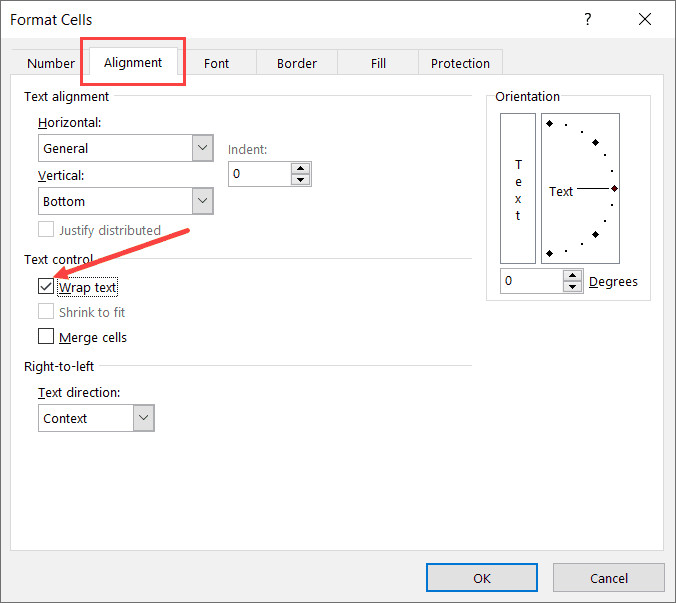This screenshot has height=603, width=676.
Task: Toggle the Shrink to fit checkbox
Action: click(x=46, y=312)
